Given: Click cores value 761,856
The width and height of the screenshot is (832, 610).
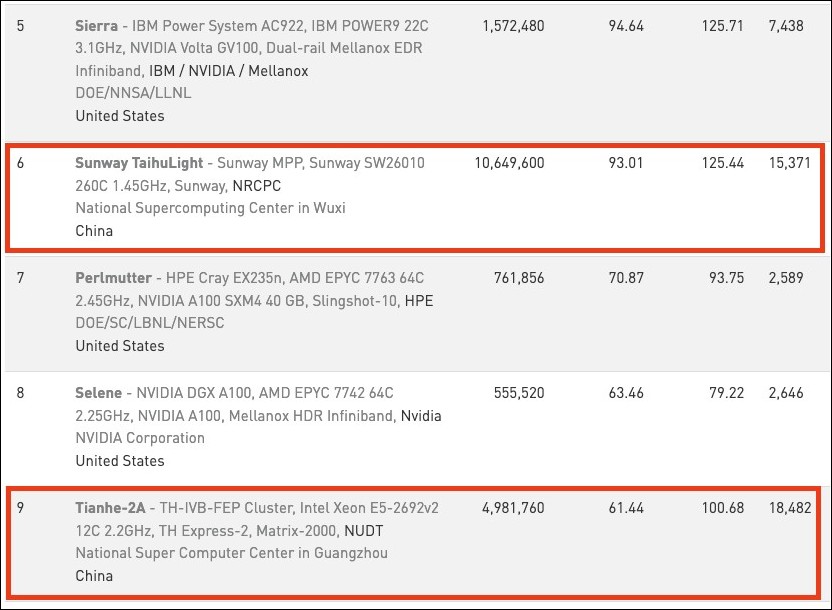Looking at the screenshot, I should 519,278.
